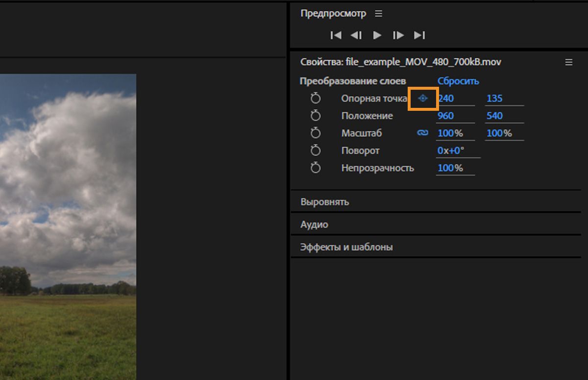Toggle stopwatch for Масштаб

click(x=316, y=133)
